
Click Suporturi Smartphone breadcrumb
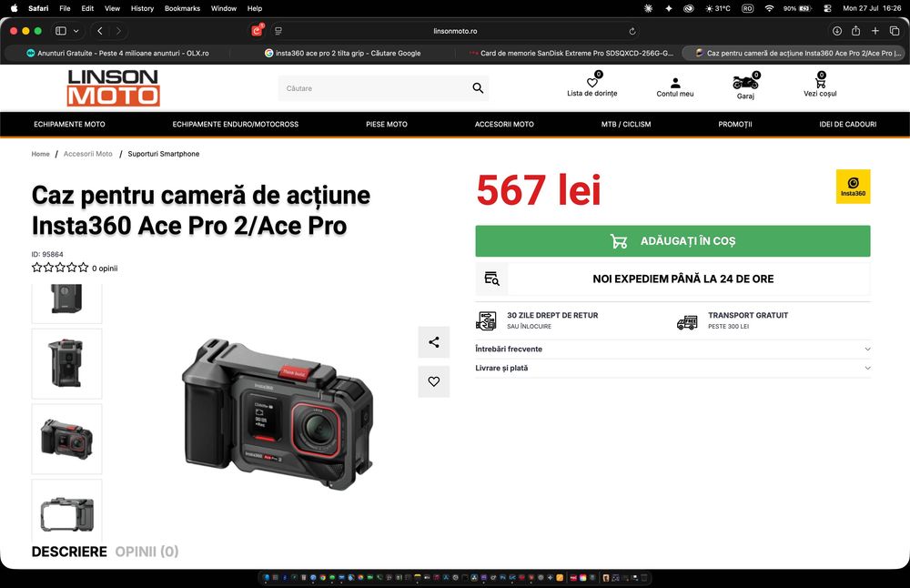tap(164, 154)
